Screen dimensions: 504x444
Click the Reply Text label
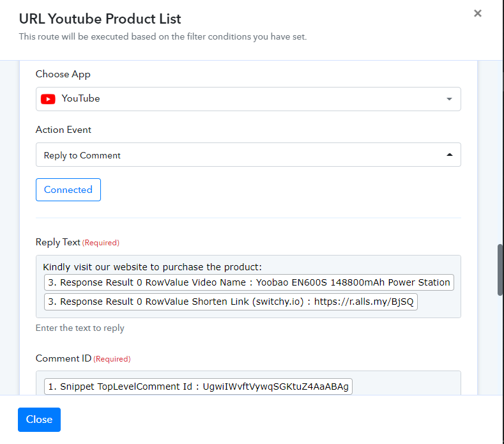[x=58, y=242]
